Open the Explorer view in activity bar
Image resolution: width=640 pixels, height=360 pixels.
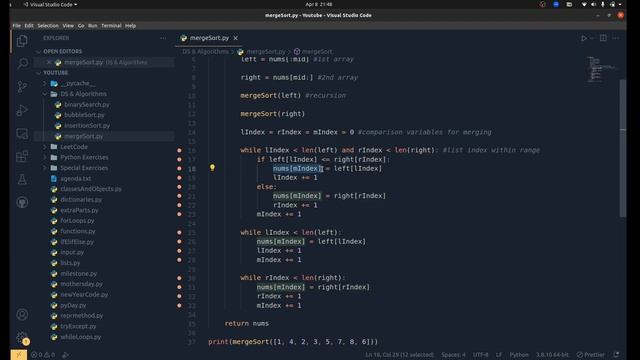(22, 41)
